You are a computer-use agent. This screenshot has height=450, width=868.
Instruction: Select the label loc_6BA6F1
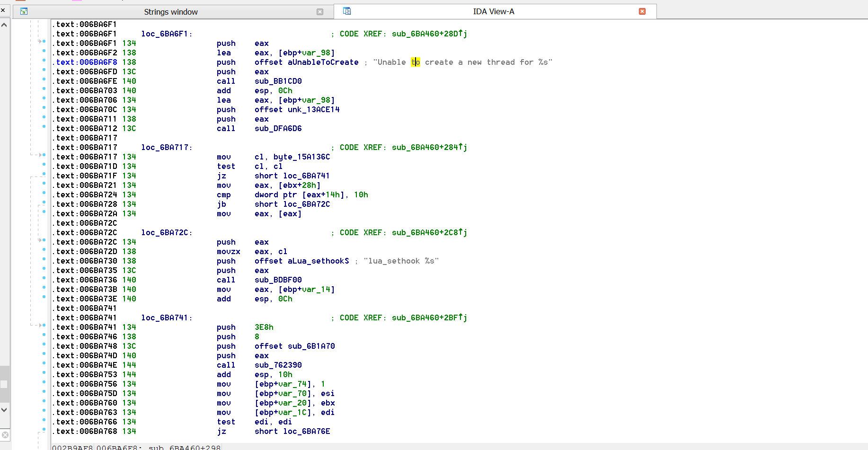pyautogui.click(x=167, y=34)
